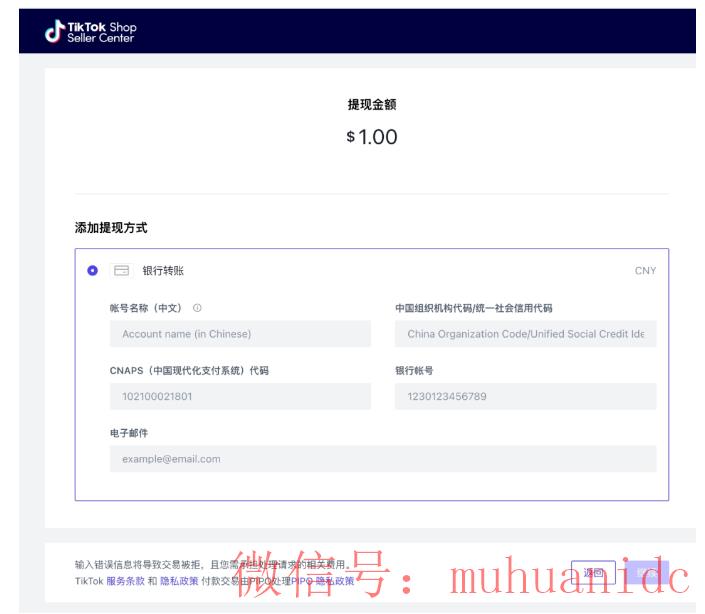Click the bank card icon beside 银行转账

pos(121,271)
